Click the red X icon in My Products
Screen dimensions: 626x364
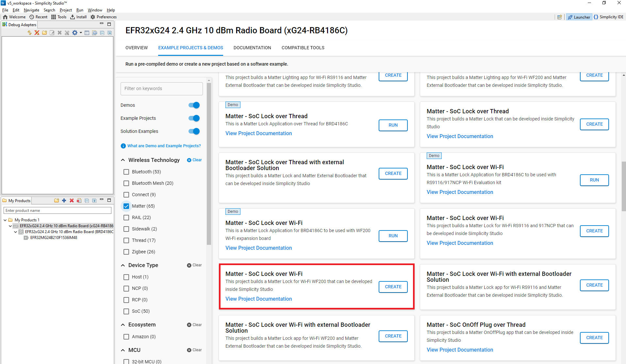[x=72, y=200]
